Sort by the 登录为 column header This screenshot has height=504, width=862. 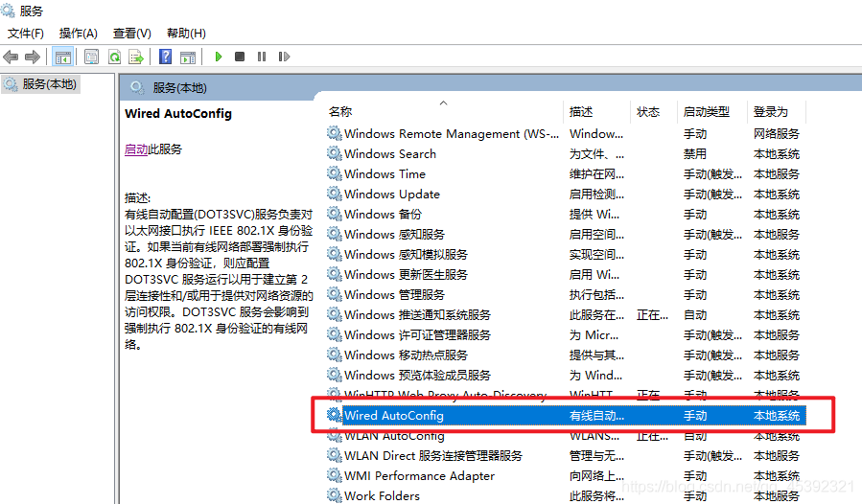pos(770,111)
